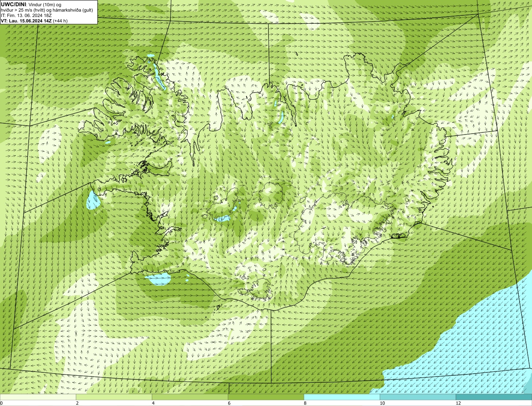The image size is (532, 406).
Task: Click the scale label "8"
Action: coord(305,403)
